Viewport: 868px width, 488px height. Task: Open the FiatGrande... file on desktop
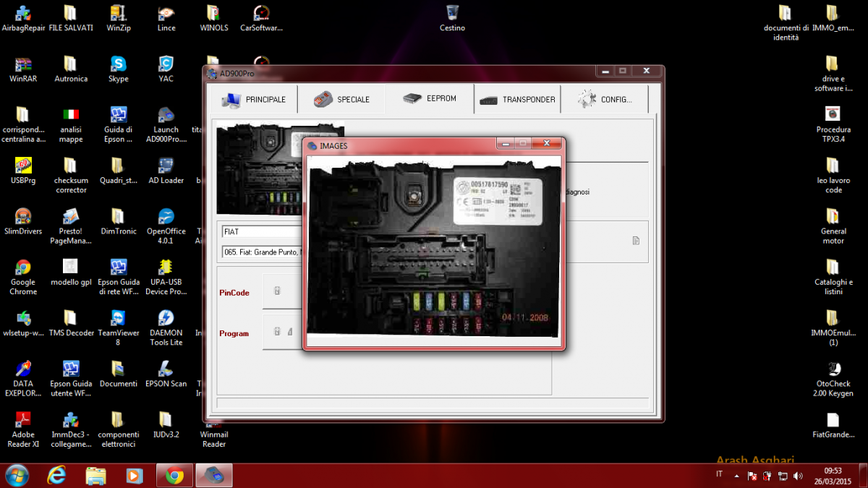click(x=833, y=424)
